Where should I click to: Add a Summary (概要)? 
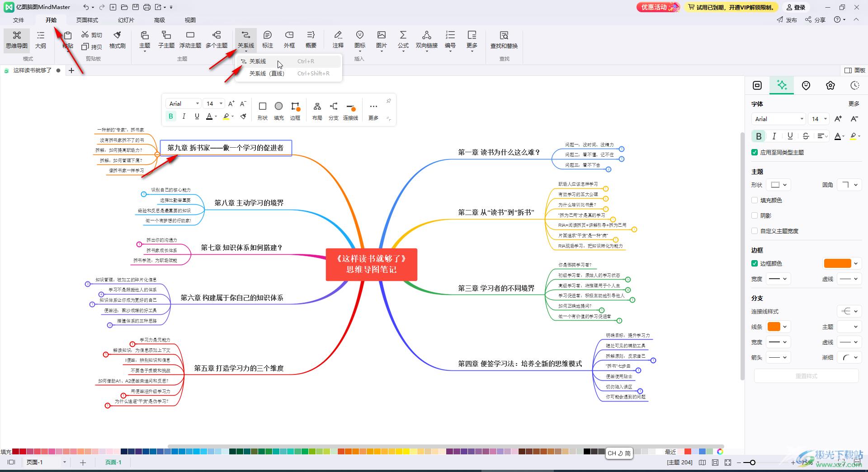tap(311, 40)
